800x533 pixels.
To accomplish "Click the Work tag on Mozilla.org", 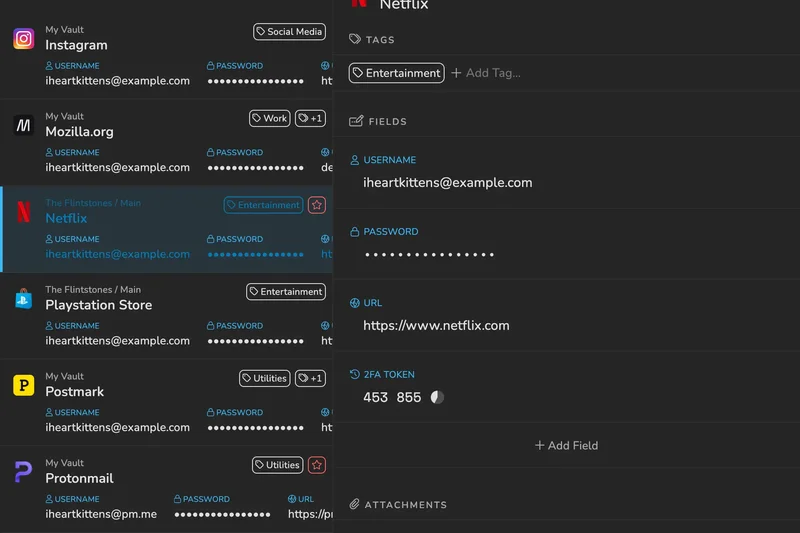I will coord(269,118).
